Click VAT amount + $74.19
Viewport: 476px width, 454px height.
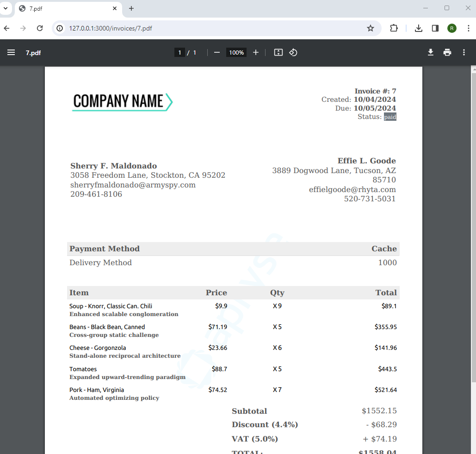(x=380, y=439)
